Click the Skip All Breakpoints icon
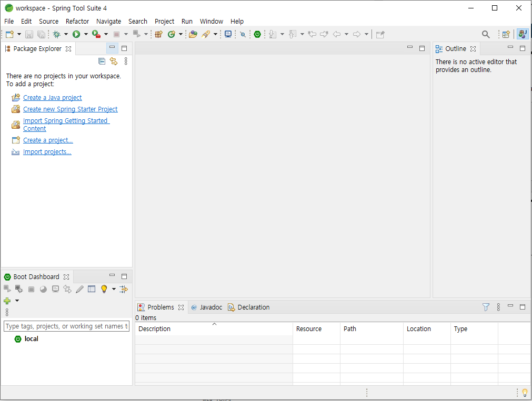 point(243,34)
